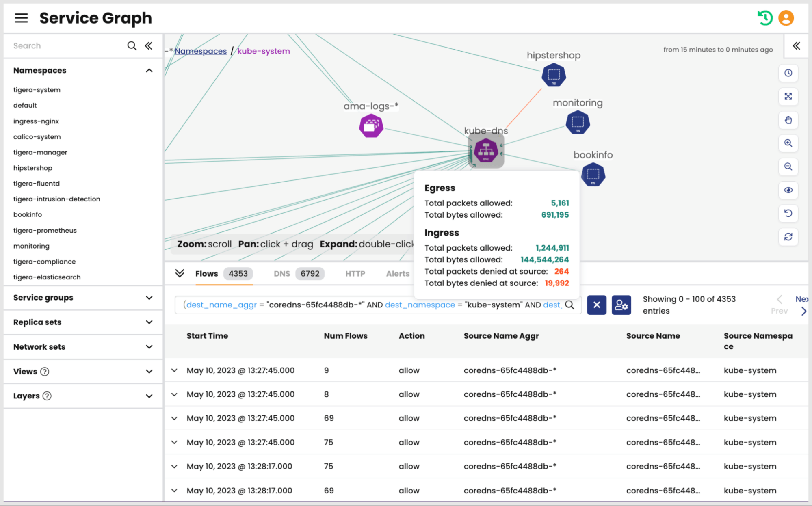Select the hand pan tool
The width and height of the screenshot is (812, 506).
point(788,120)
